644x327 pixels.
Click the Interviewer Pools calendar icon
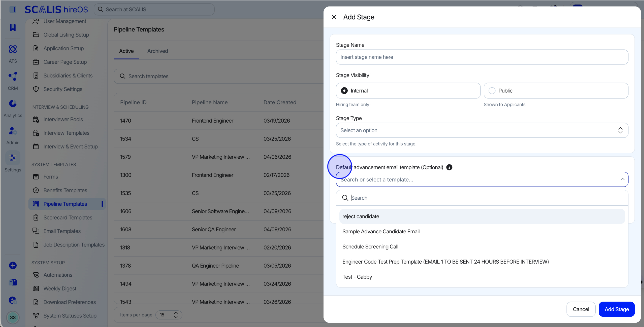coord(36,119)
